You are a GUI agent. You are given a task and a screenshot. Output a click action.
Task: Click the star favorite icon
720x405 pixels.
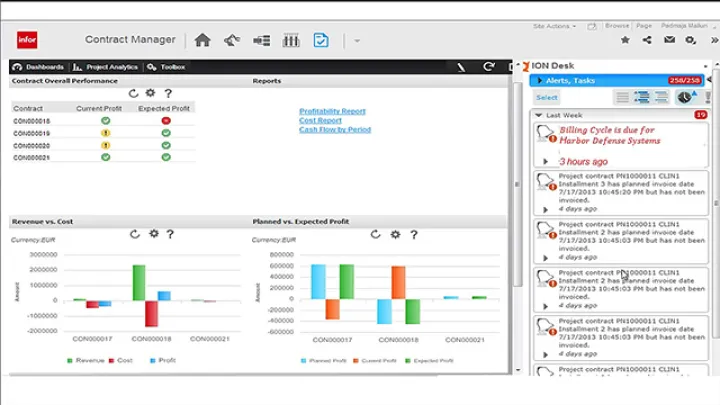click(x=625, y=40)
